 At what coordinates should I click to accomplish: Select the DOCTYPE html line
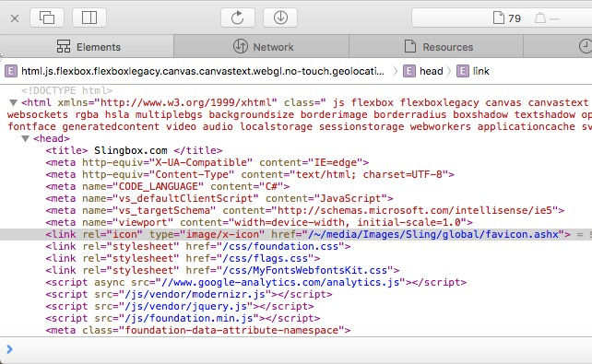pyautogui.click(x=66, y=90)
